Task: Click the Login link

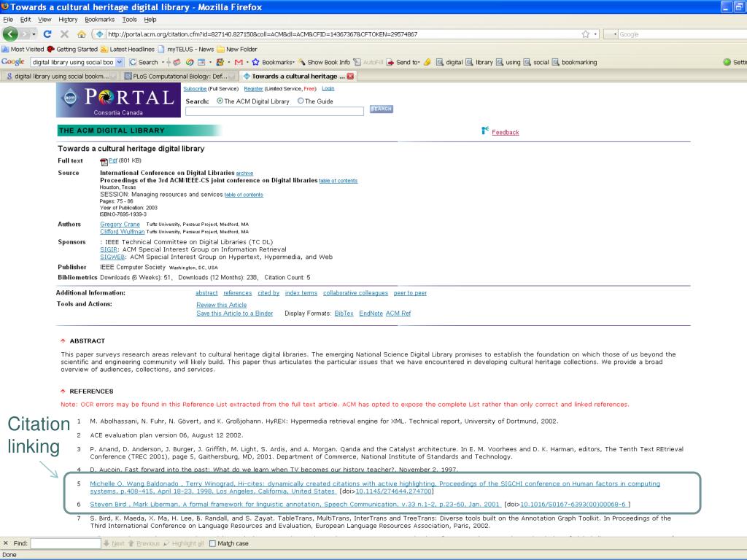Action: point(328,88)
